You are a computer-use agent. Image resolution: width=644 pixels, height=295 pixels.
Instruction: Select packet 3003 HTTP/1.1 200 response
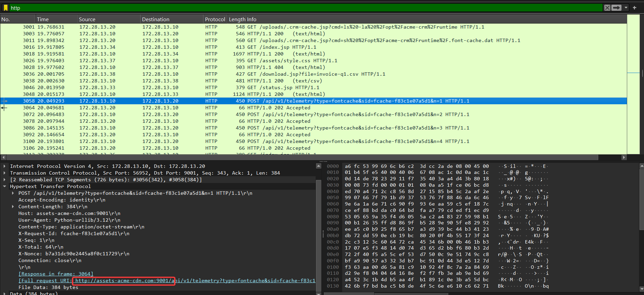(x=313, y=34)
